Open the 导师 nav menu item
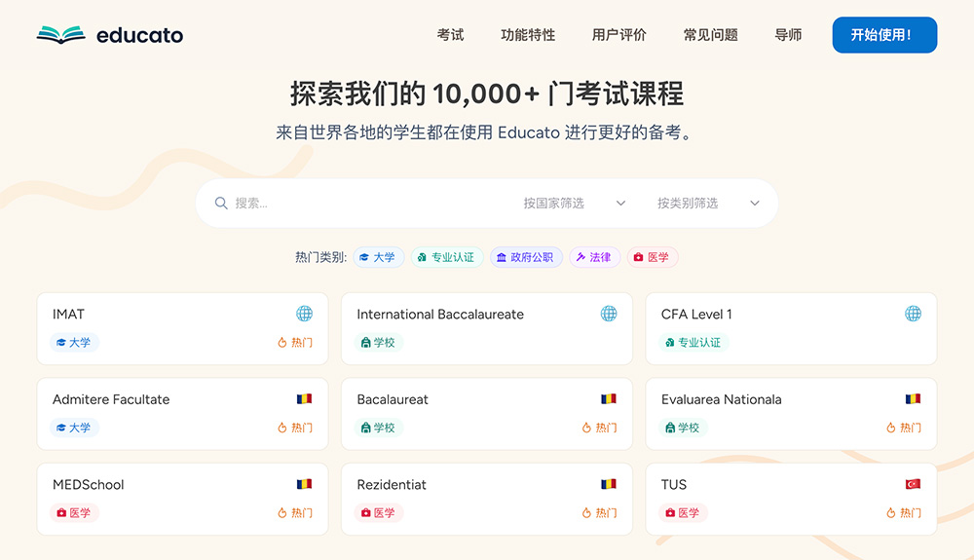The height and width of the screenshot is (560, 974). point(788,35)
